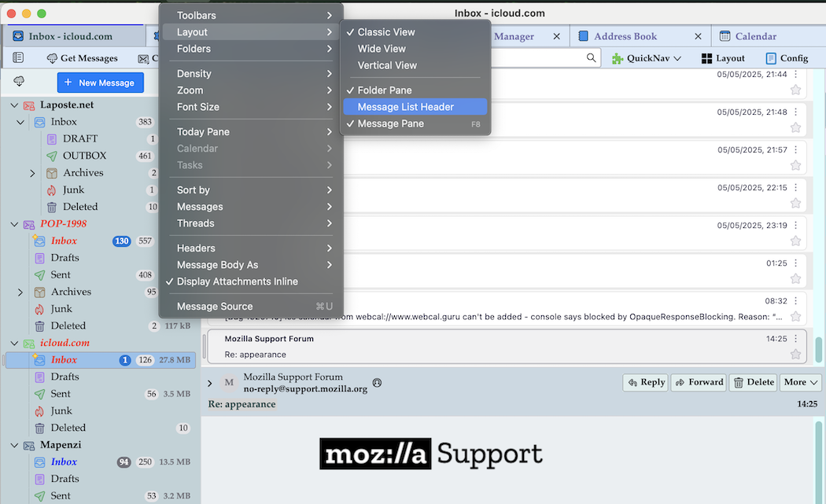Viewport: 826px width, 504px height.
Task: Open the Config toolbar item
Action: coord(787,58)
